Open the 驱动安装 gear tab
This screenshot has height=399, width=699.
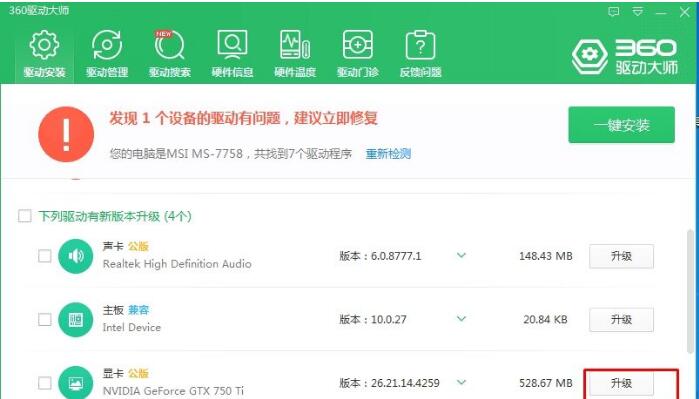click(44, 54)
